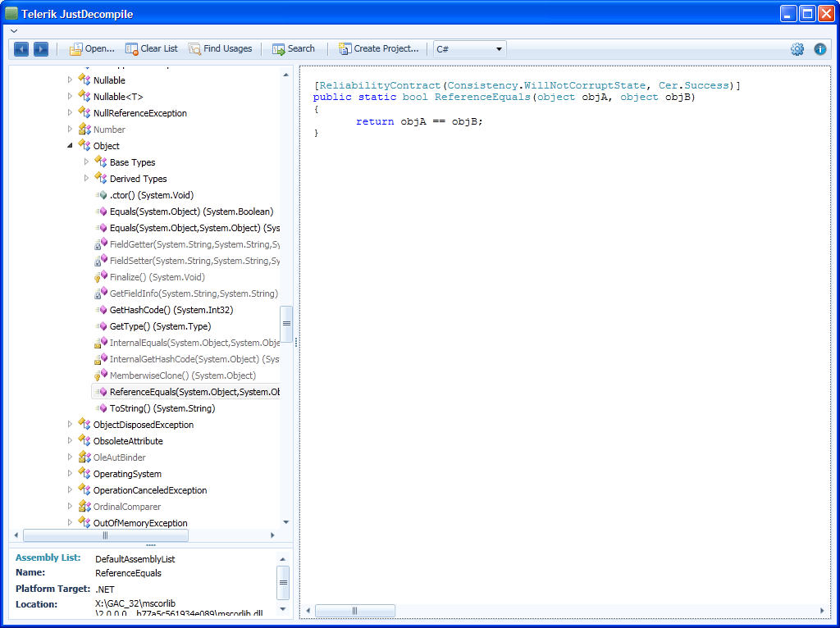Click the constructor icon beside .ctor()
Image resolution: width=840 pixels, height=628 pixels.
point(101,195)
